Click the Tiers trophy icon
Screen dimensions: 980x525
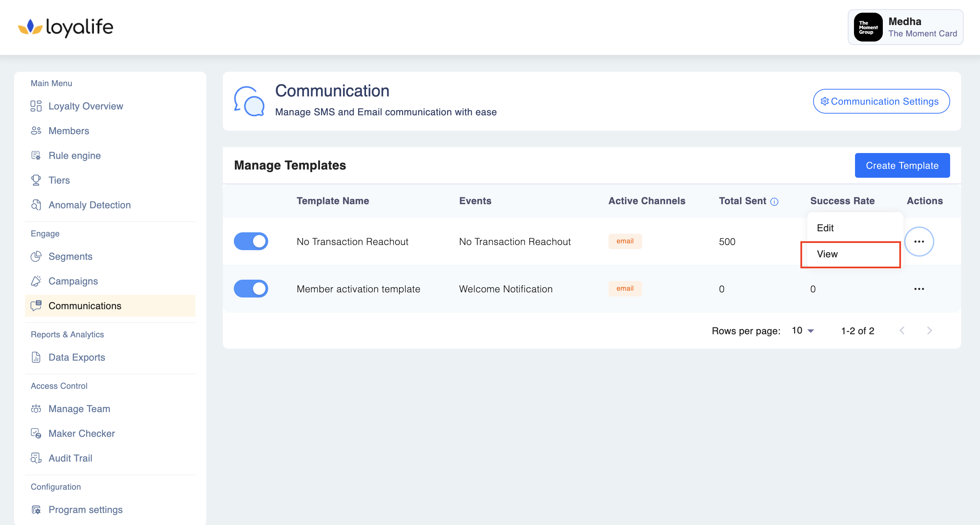tap(36, 180)
